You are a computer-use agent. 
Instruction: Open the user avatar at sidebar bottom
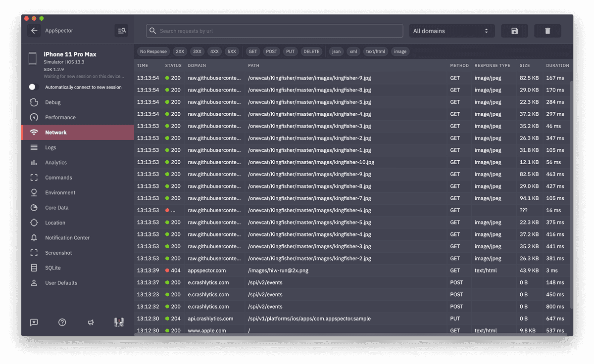(x=119, y=322)
